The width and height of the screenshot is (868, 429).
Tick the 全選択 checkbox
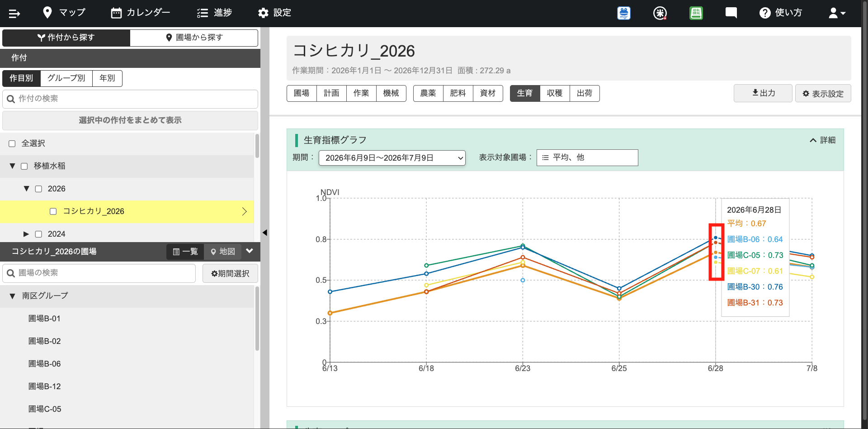(12, 143)
